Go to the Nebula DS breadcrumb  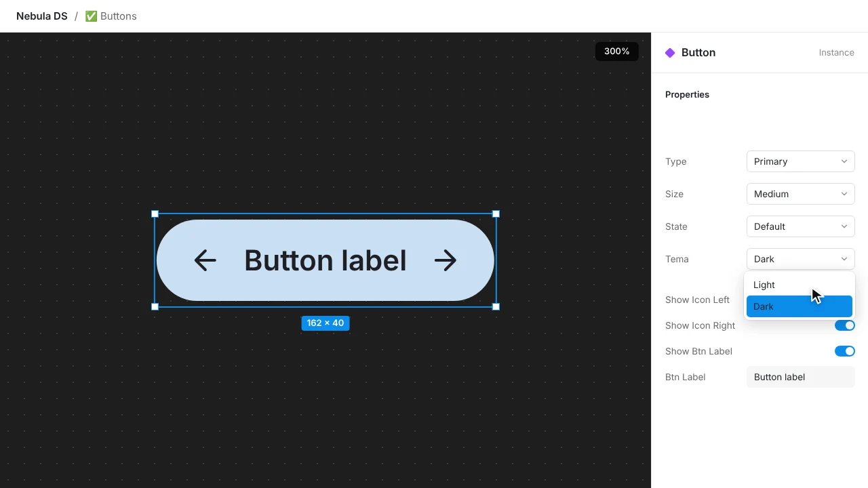42,16
